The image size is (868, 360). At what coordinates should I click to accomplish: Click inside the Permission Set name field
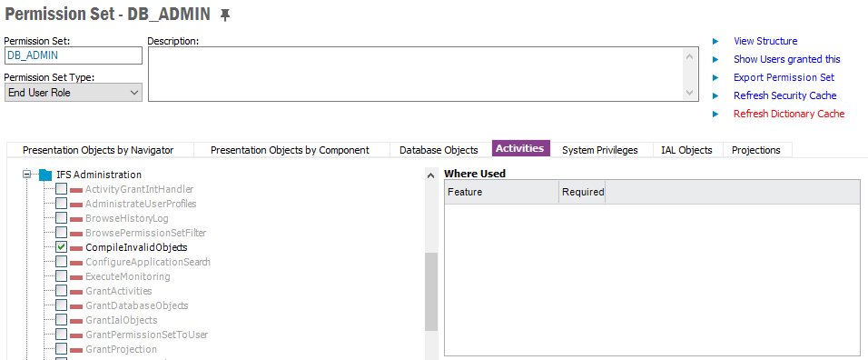pos(73,56)
